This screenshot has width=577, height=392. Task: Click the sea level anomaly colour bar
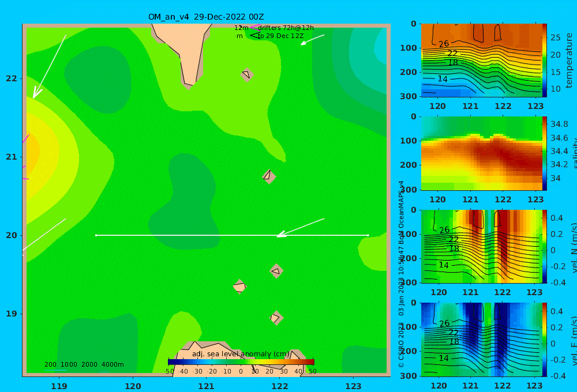pyautogui.click(x=241, y=361)
